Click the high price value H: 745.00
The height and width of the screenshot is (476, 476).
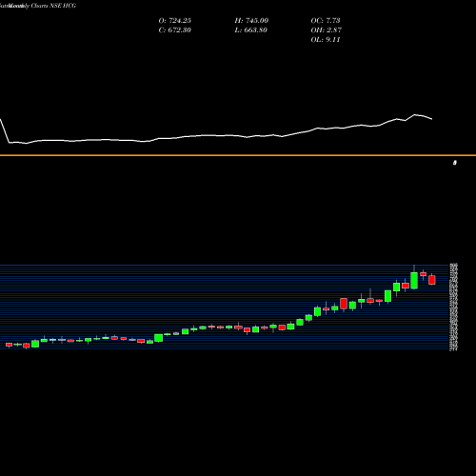click(251, 21)
